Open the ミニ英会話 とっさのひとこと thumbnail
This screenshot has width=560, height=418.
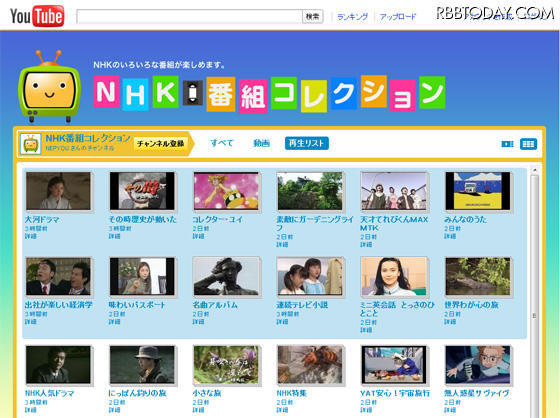[x=394, y=276]
